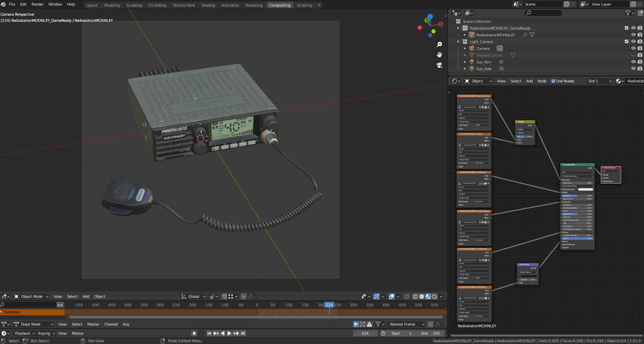Screen dimensions: 644x344
Task: Open the Object Mode dropdown
Action: (31, 296)
